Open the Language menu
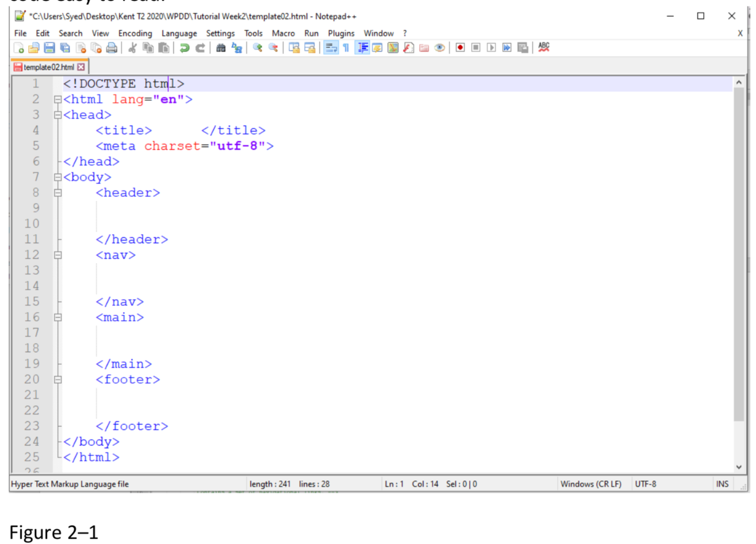Viewport: 756px width, 544px height. [179, 33]
